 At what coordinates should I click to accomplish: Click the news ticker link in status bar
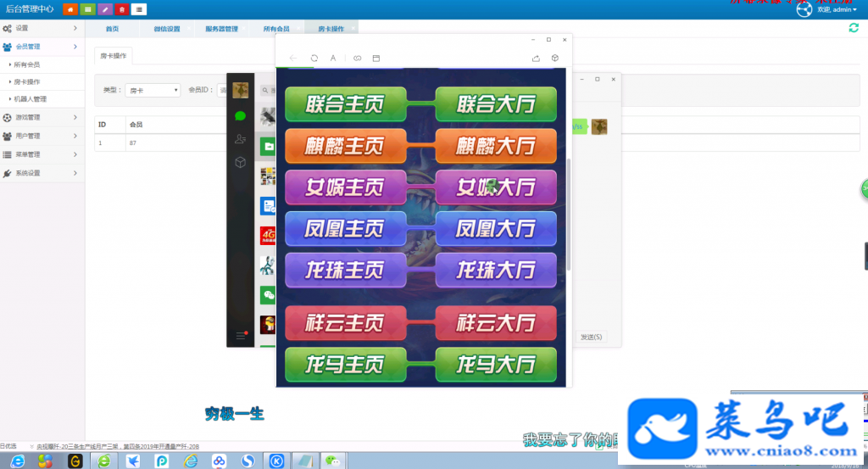tap(117, 446)
